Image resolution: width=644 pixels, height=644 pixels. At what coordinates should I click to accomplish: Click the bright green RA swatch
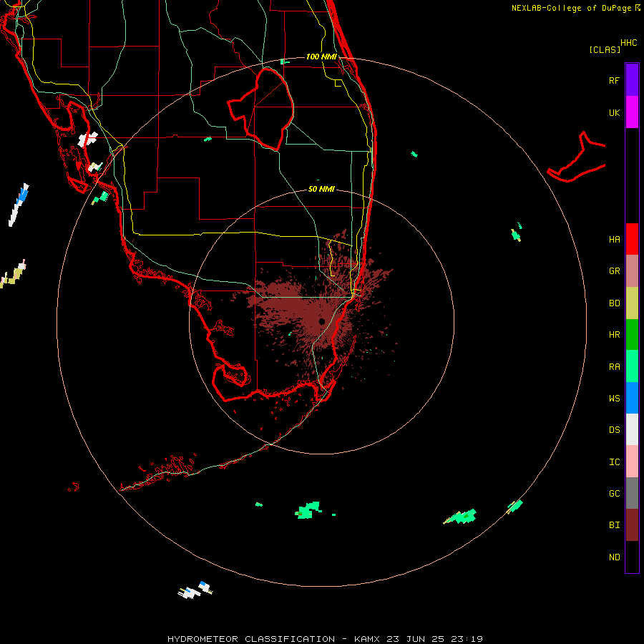click(x=632, y=366)
